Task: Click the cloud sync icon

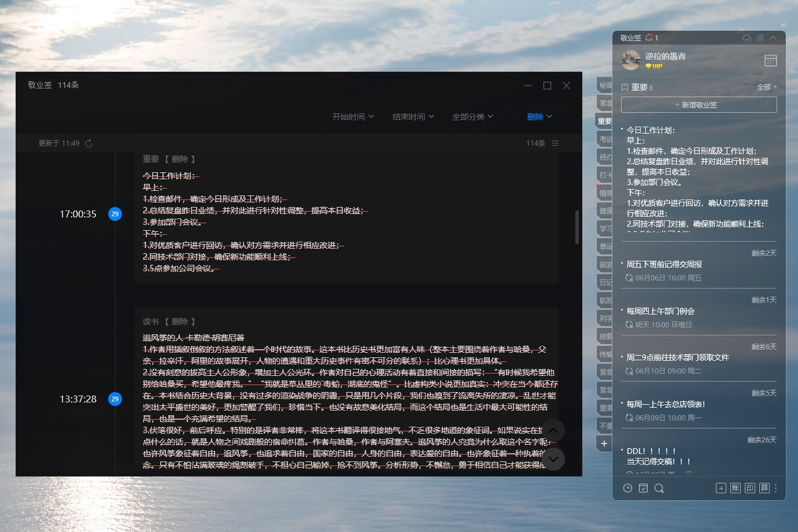Action: coord(747,38)
